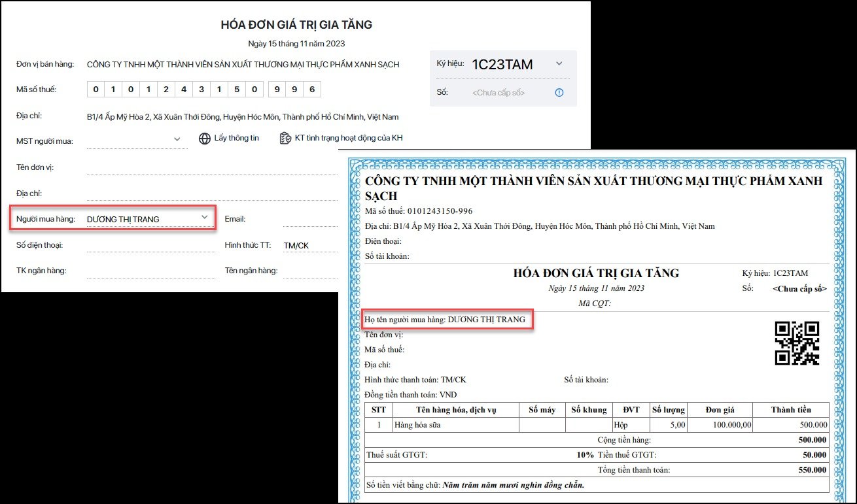Open the MST người mua dropdown arrow
The height and width of the screenshot is (504, 857).
[x=177, y=139]
